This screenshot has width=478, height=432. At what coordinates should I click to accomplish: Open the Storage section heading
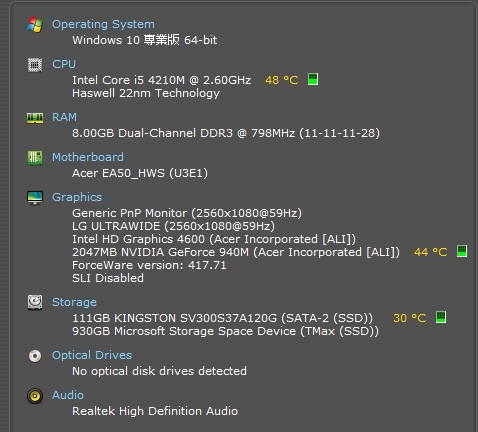[x=74, y=302]
